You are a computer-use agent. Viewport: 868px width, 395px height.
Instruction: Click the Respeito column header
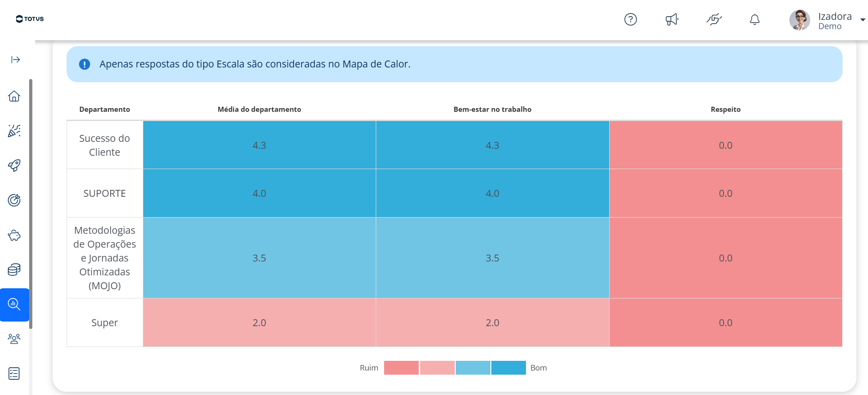[726, 109]
